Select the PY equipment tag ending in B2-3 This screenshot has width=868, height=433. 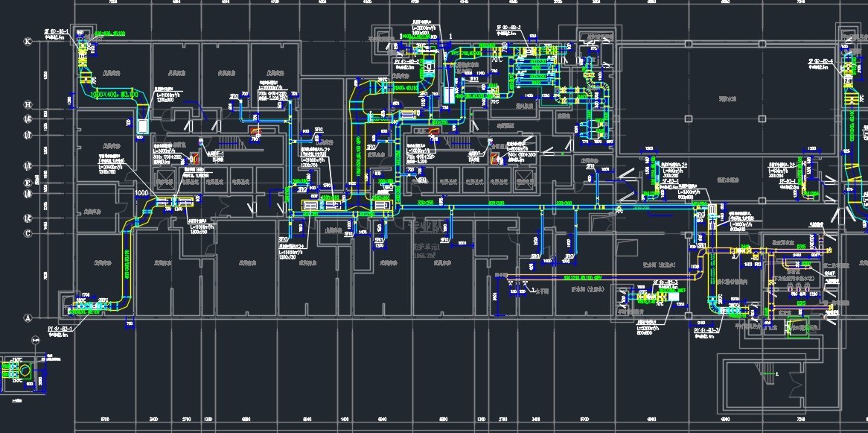(x=707, y=331)
